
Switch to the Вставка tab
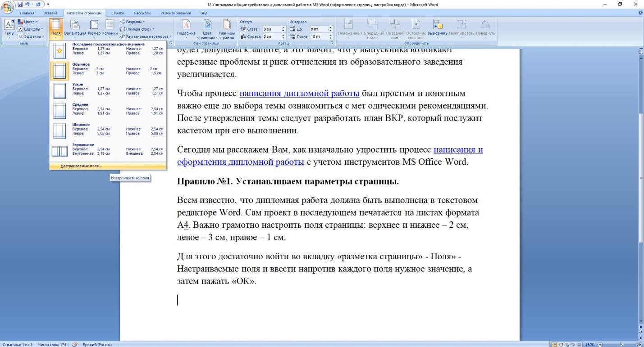pyautogui.click(x=50, y=13)
